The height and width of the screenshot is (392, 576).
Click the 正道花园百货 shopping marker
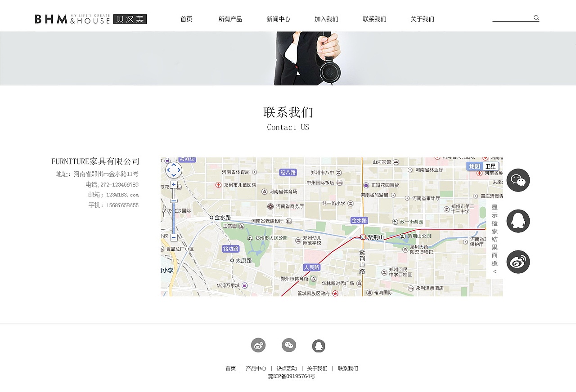click(x=366, y=185)
